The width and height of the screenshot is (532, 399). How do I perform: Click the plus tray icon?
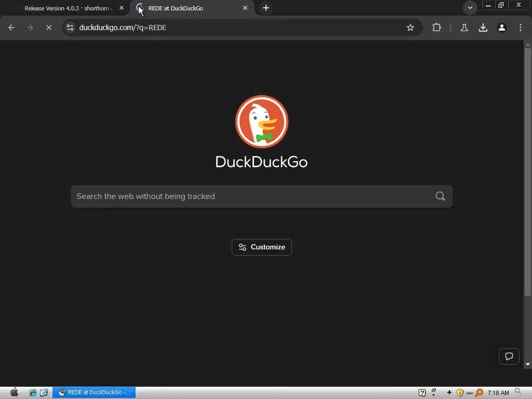(x=449, y=392)
